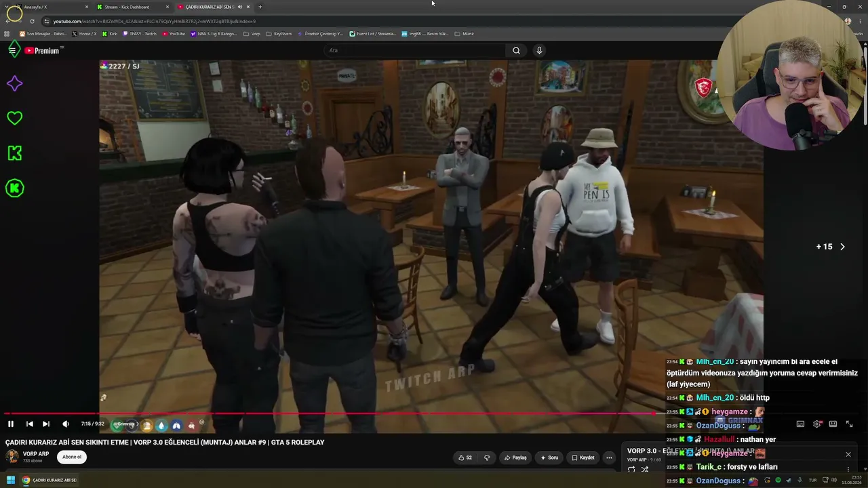Toggle subtitles in the video player
The height and width of the screenshot is (488, 868).
click(800, 424)
